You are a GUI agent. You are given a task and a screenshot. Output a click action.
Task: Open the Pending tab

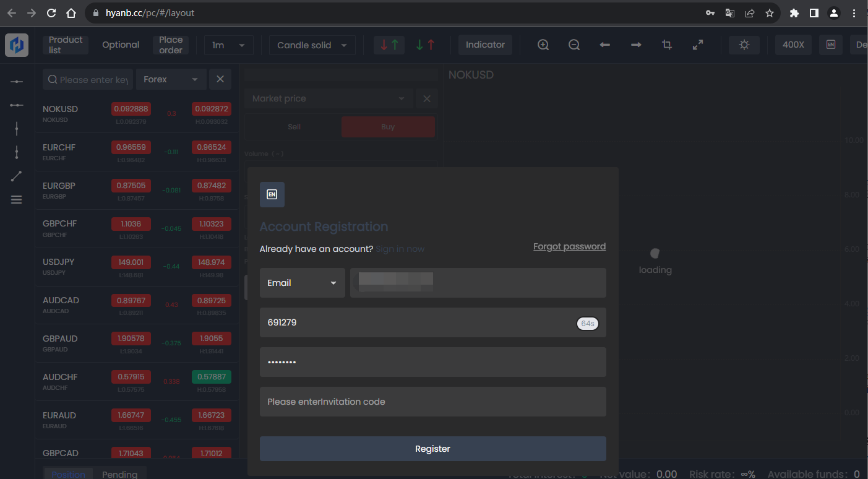[119, 473]
